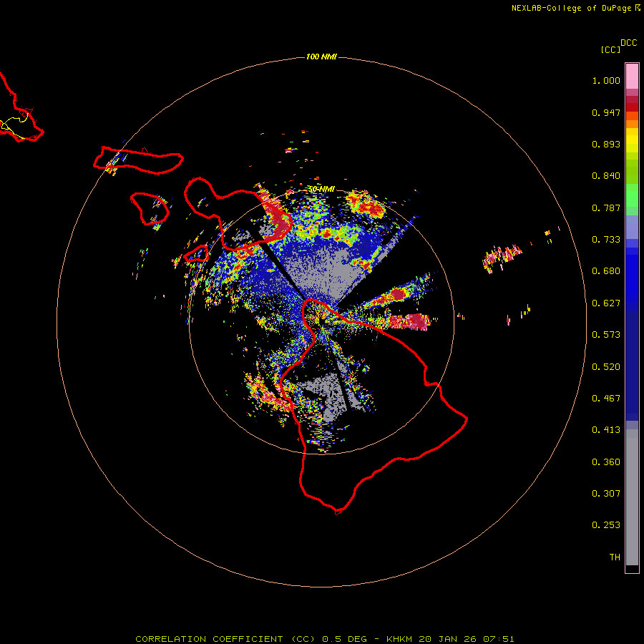This screenshot has width=644, height=644.
Task: Select the 0.413 color scale value
Action: pyautogui.click(x=606, y=430)
